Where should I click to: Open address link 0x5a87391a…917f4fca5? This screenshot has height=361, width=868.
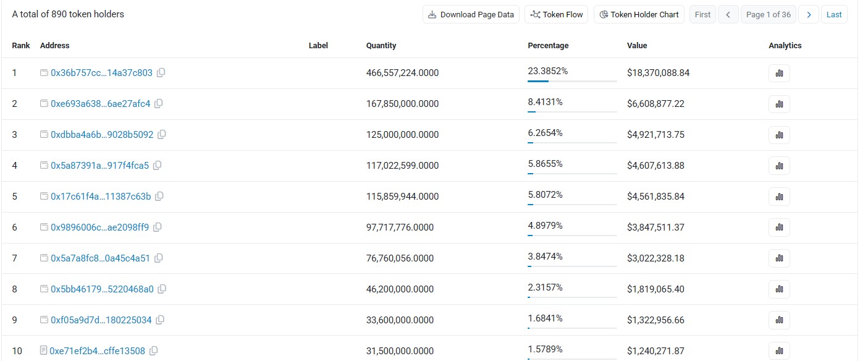click(99, 166)
